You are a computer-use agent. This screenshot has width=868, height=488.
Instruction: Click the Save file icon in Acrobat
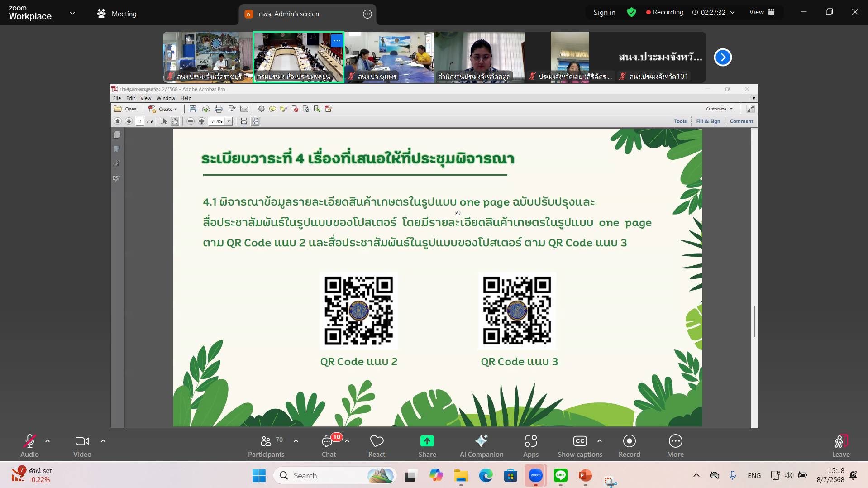(x=193, y=109)
